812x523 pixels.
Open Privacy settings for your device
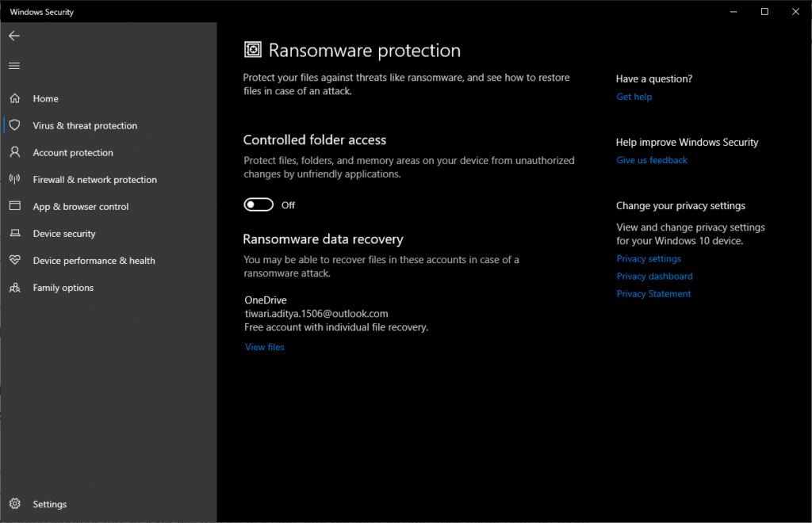point(649,258)
